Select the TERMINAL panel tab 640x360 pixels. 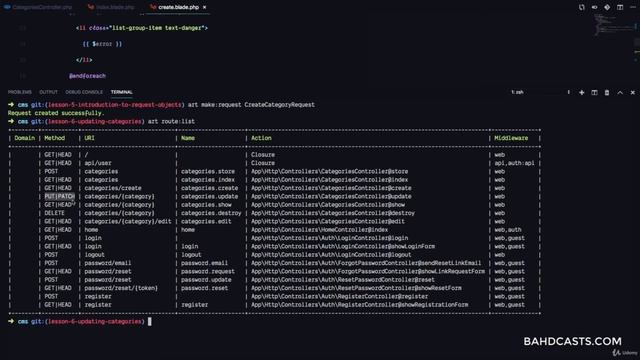click(122, 92)
